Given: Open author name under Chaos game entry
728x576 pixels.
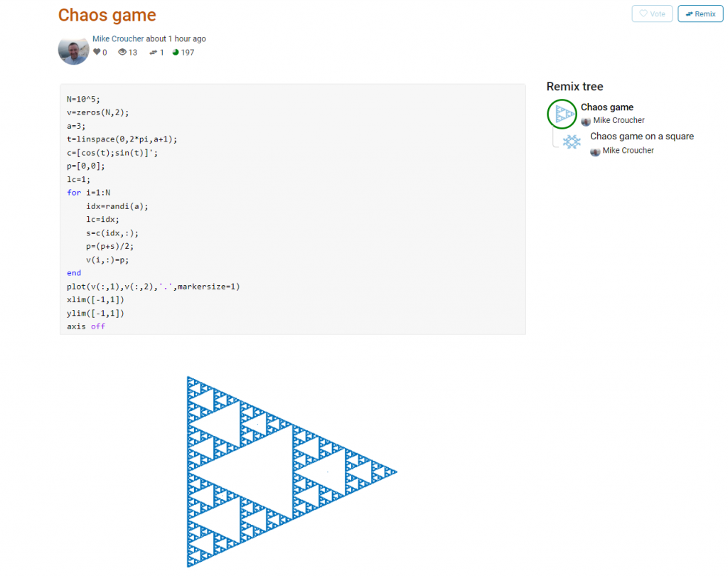Looking at the screenshot, I should [x=619, y=120].
